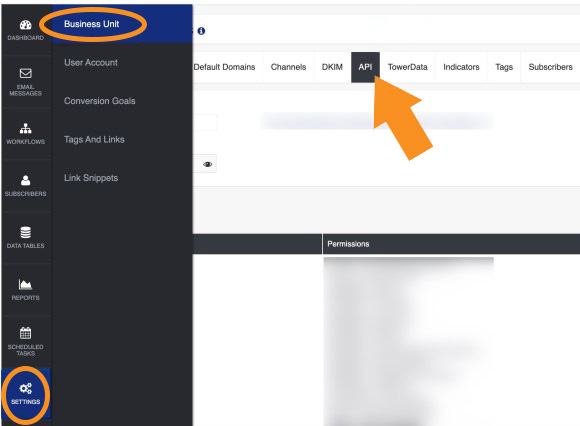Select Business Unit in settings menu
Screen dimensions: 580x426
pos(91,24)
